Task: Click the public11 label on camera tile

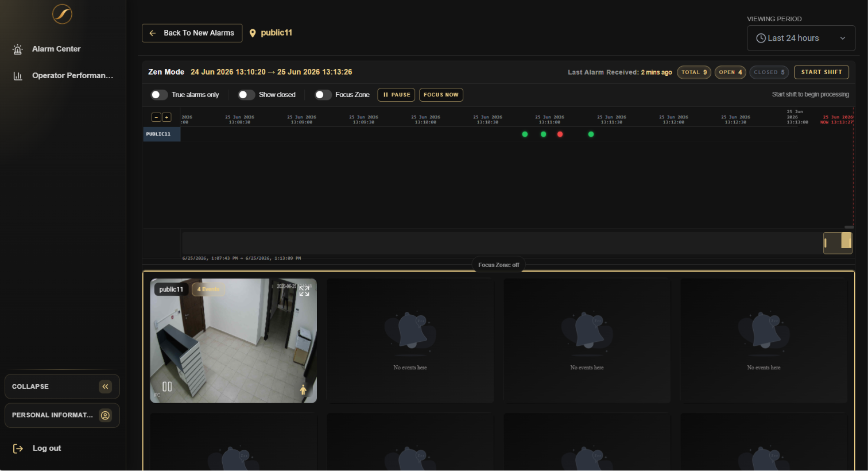Action: pos(171,289)
